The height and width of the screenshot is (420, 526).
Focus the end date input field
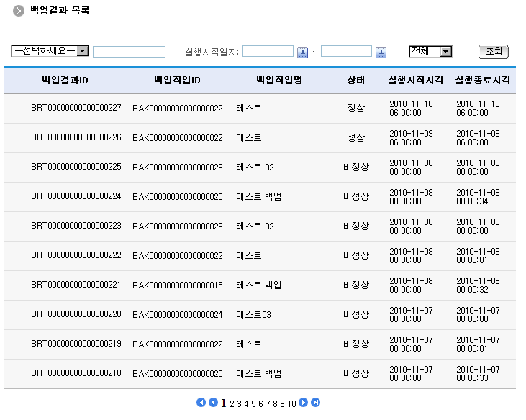click(x=346, y=52)
